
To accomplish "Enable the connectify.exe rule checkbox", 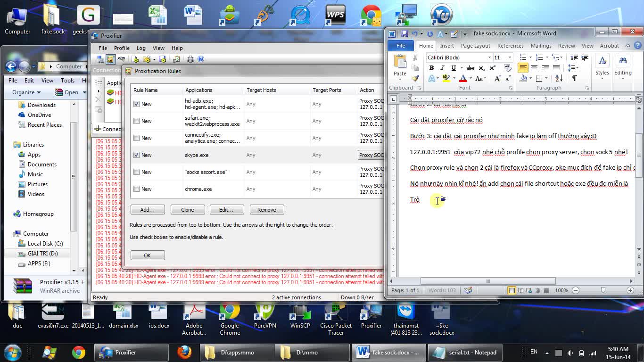I will coord(137,138).
